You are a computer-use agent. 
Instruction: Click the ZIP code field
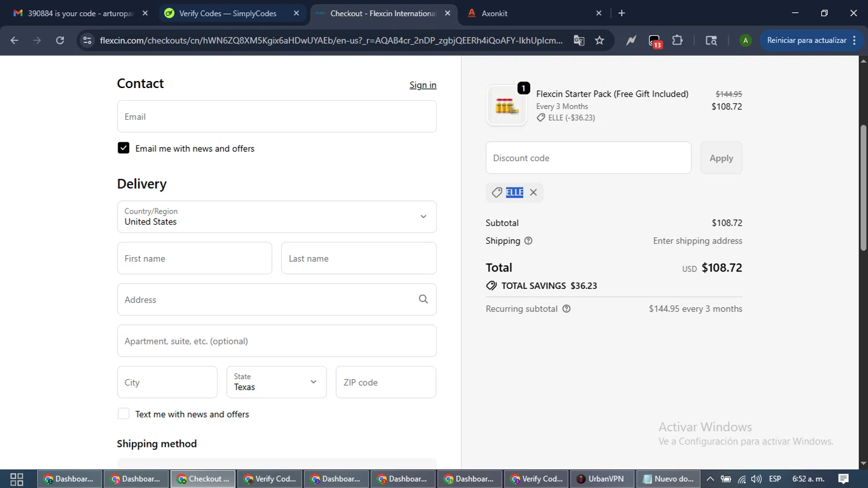[386, 382]
